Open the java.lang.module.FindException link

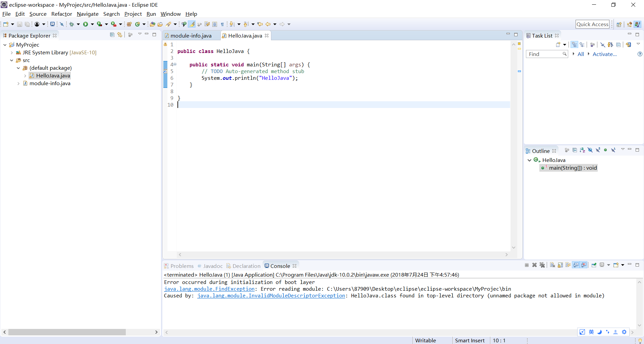209,289
